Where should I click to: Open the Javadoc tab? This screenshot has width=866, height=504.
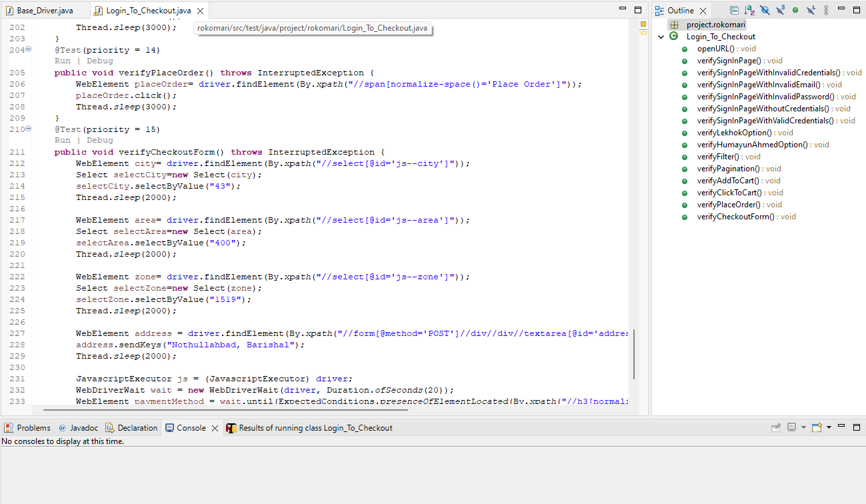(x=79, y=428)
